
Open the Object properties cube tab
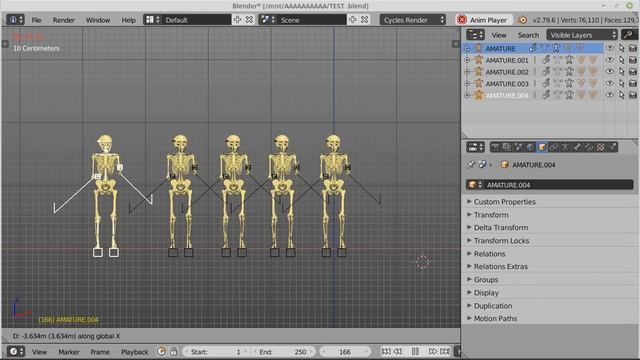click(x=542, y=147)
